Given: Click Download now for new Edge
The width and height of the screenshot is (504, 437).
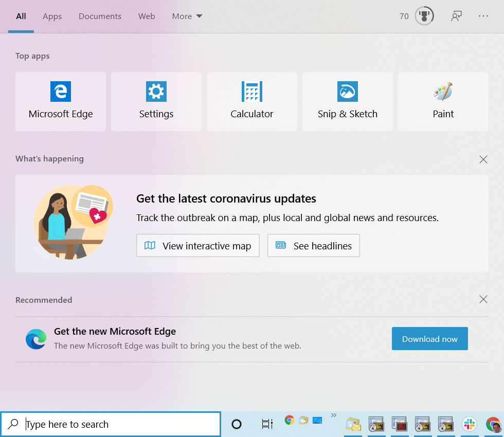Looking at the screenshot, I should click(430, 339).
